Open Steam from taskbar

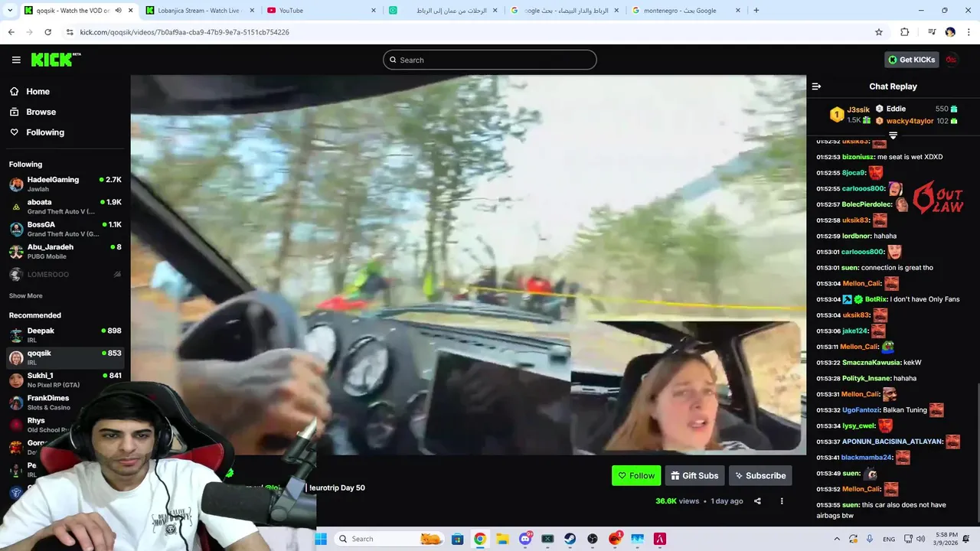click(x=570, y=539)
